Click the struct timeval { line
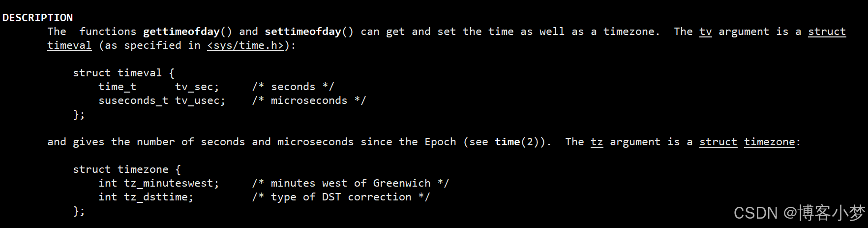The width and height of the screenshot is (868, 228). (x=124, y=73)
